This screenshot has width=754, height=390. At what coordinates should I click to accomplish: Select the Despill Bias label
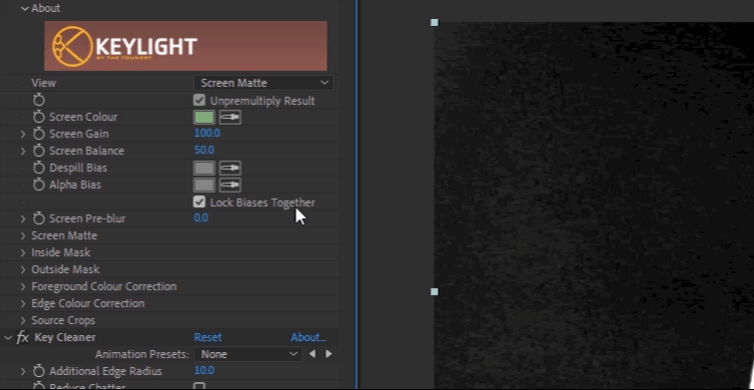click(x=78, y=168)
